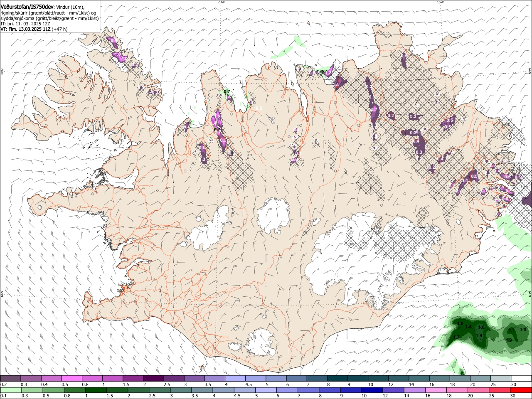The height and width of the screenshot is (399, 532).
Task: Click the deep navy 10 rain scale swatch
Action: [372, 390]
